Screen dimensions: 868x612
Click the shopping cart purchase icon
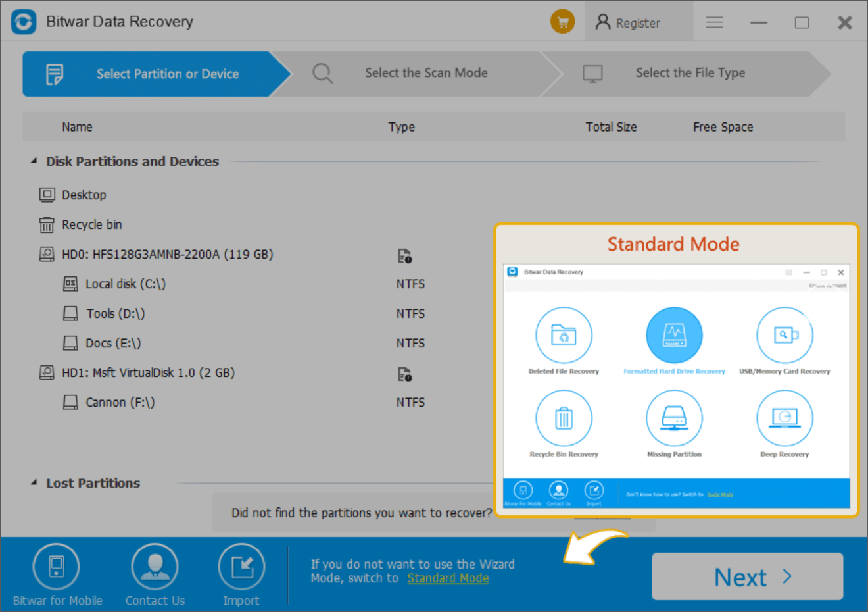click(x=562, y=22)
